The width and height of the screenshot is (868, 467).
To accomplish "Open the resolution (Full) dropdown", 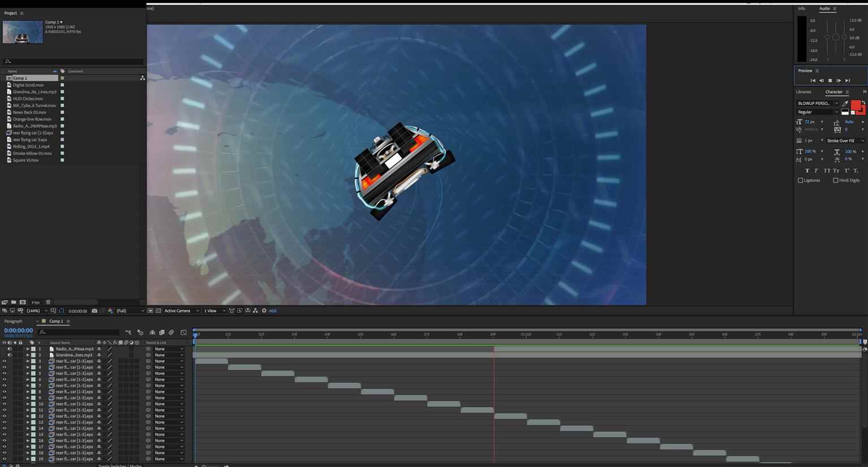I will click(130, 310).
